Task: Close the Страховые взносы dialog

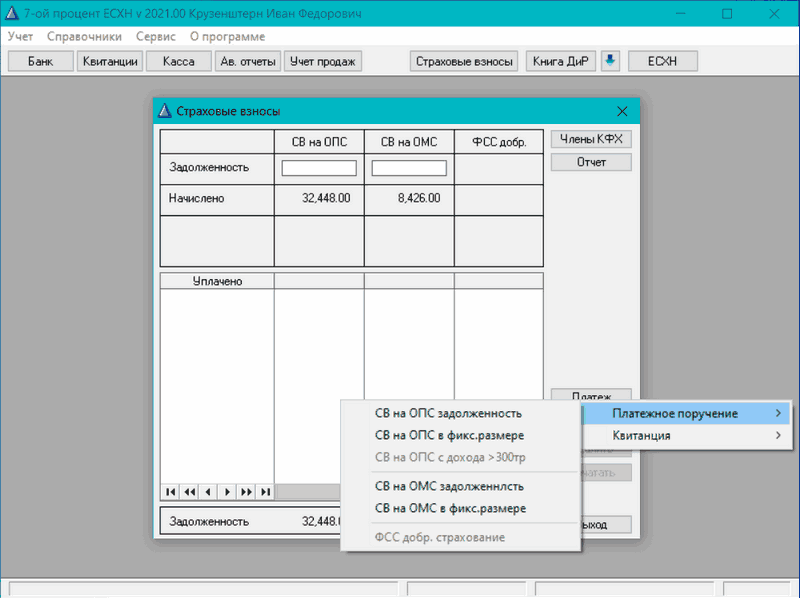Action: (x=622, y=111)
